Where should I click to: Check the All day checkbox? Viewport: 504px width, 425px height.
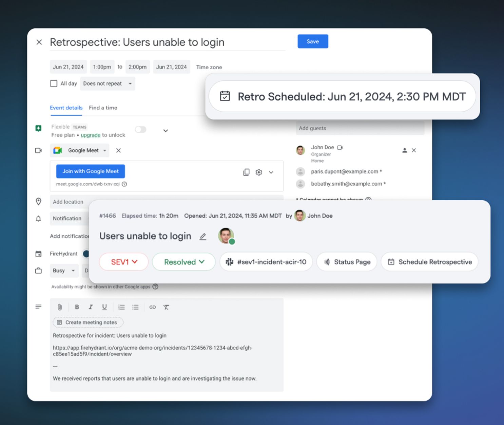(54, 84)
